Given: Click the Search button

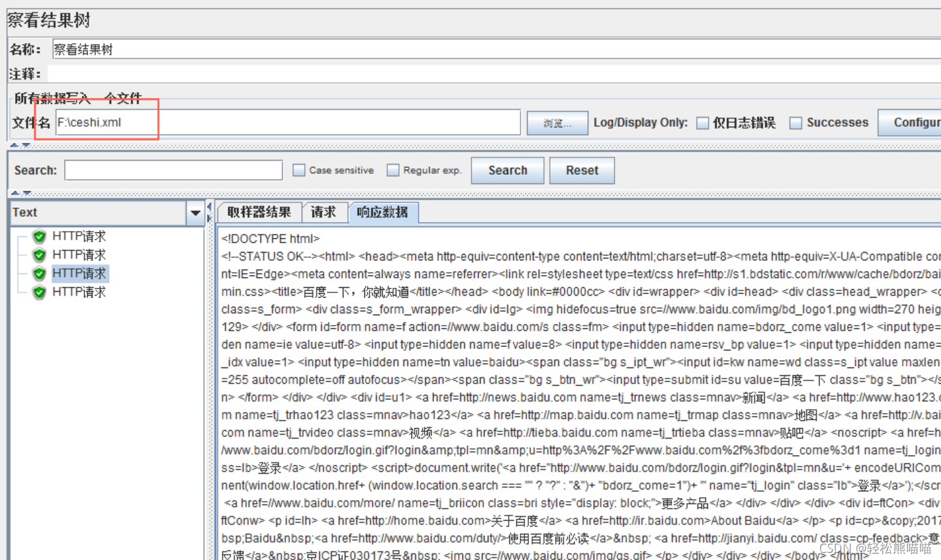Looking at the screenshot, I should pyautogui.click(x=507, y=170).
